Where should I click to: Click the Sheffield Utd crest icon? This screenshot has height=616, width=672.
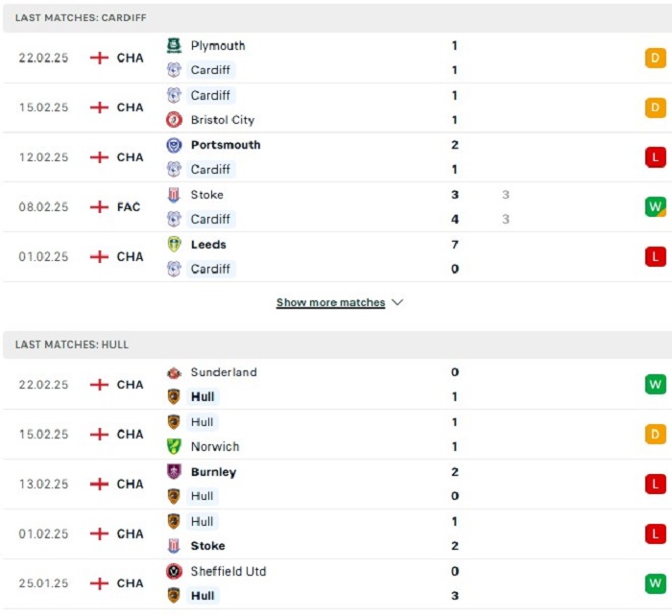coord(174,571)
